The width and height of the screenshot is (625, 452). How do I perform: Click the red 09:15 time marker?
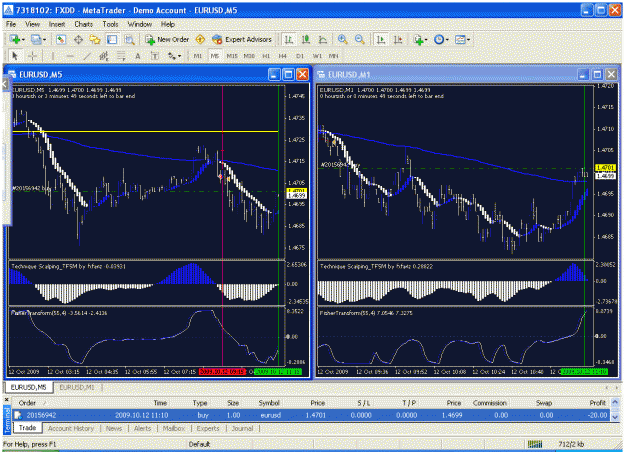(222, 371)
